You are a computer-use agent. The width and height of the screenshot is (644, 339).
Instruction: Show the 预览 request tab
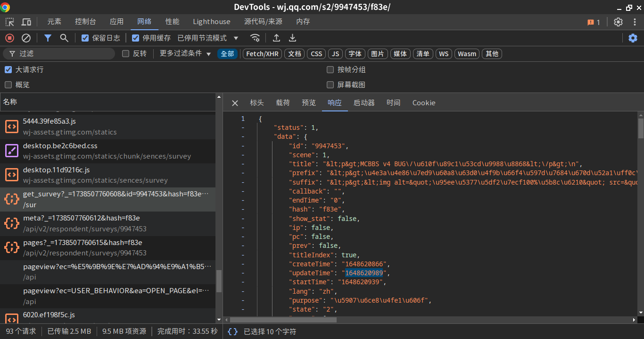point(309,103)
